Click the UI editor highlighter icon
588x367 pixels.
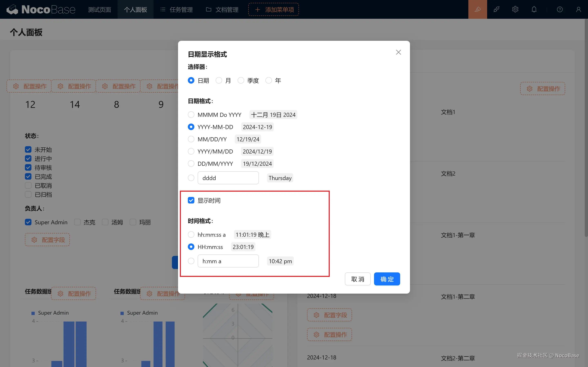[478, 9]
